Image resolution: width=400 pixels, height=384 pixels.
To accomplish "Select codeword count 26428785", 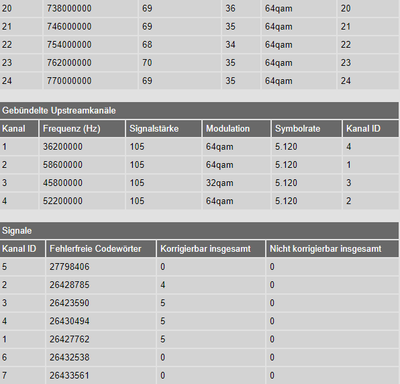I will 69,285.
